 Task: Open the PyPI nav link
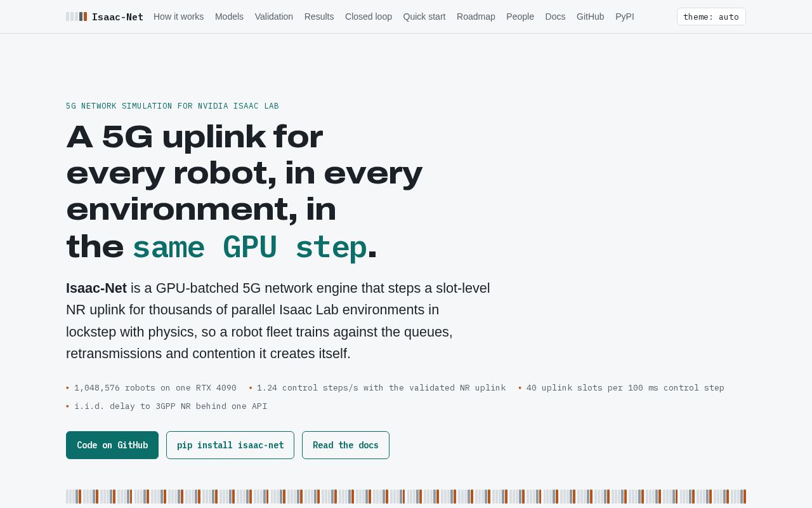tap(625, 17)
